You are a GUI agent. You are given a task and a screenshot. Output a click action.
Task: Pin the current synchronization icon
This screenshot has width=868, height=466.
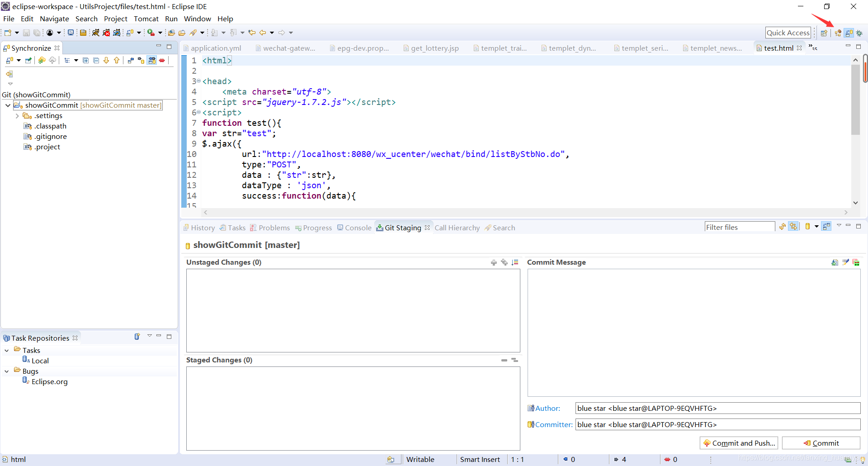(x=28, y=61)
